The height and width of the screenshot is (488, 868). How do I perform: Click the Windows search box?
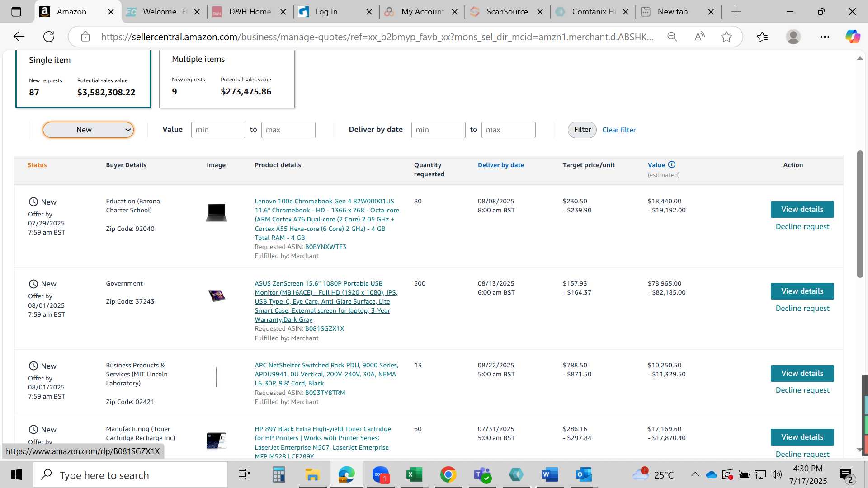point(131,475)
